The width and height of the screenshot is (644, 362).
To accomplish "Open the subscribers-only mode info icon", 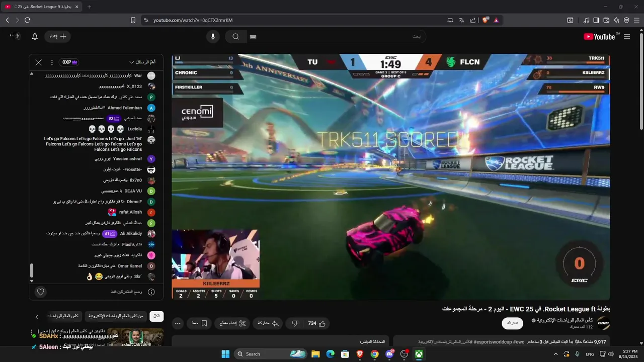I will pyautogui.click(x=151, y=292).
